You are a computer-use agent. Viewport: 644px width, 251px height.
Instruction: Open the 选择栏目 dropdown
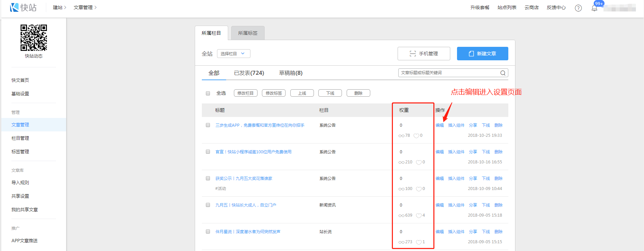(x=233, y=54)
